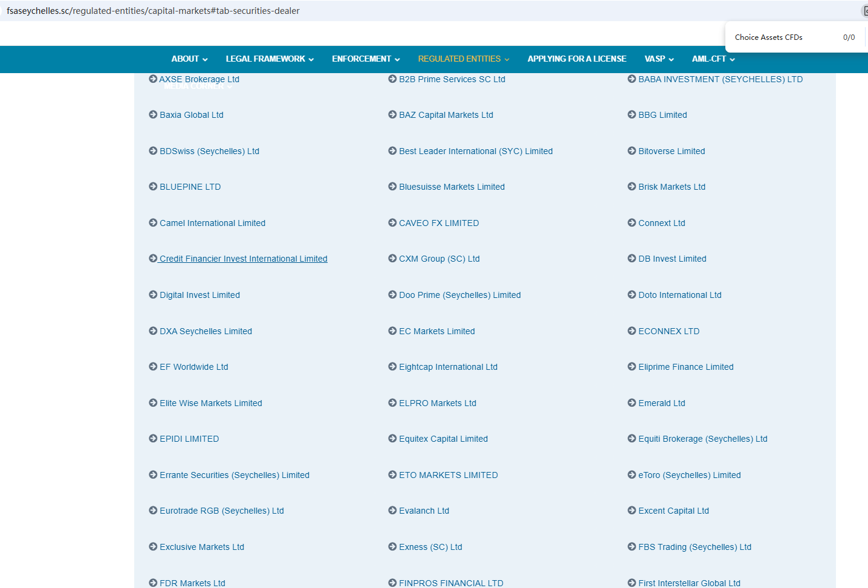Click the arrow icon beside BDSwiss (Seychelles) Ltd
868x588 pixels.
pyautogui.click(x=153, y=150)
